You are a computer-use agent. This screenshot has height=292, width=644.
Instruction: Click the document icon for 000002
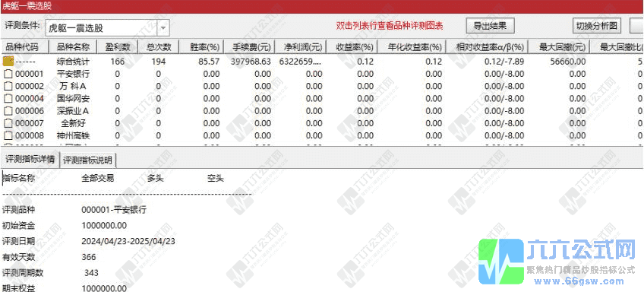(x=8, y=87)
